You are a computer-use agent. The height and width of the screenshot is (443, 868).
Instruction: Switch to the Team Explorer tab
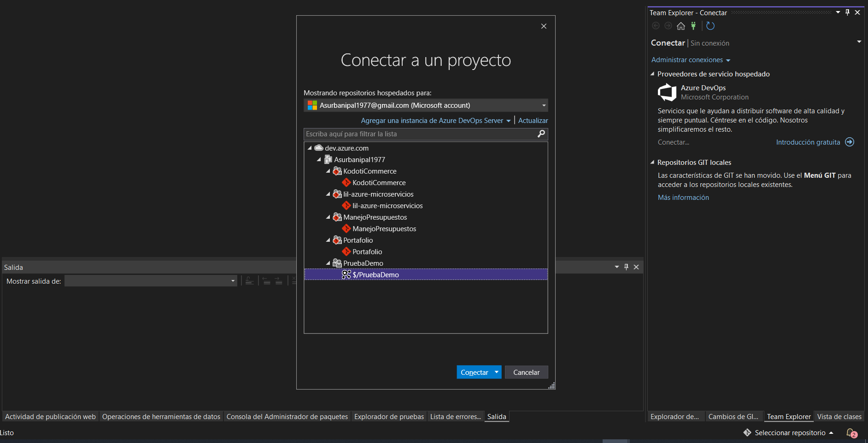789,416
